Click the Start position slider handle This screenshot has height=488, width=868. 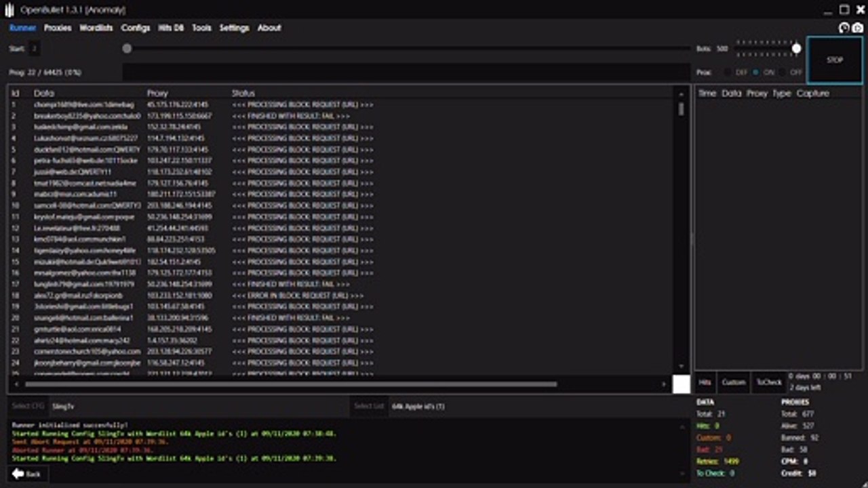pos(127,48)
